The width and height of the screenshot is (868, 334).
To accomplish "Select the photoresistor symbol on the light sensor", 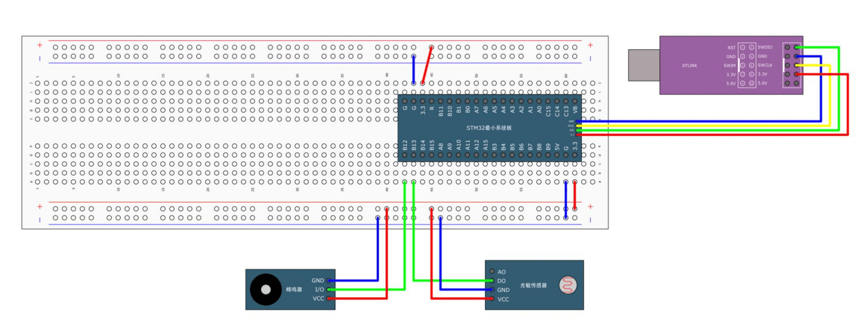I will click(x=568, y=285).
